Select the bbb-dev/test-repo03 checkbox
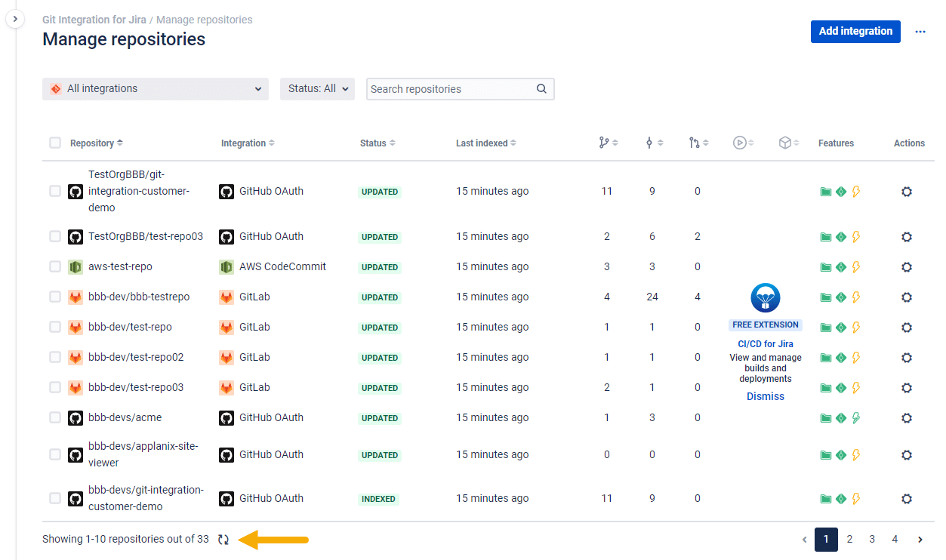Image resolution: width=946 pixels, height=560 pixels. 55,388
